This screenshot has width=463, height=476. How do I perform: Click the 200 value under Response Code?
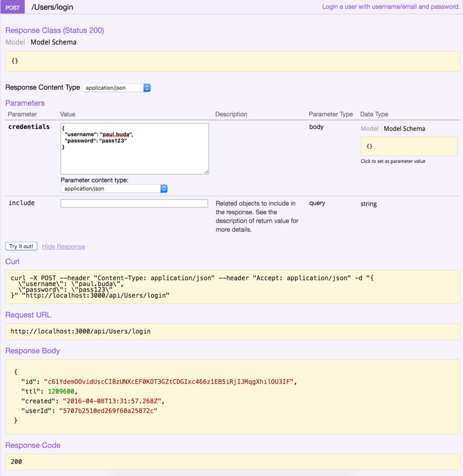tap(16, 462)
